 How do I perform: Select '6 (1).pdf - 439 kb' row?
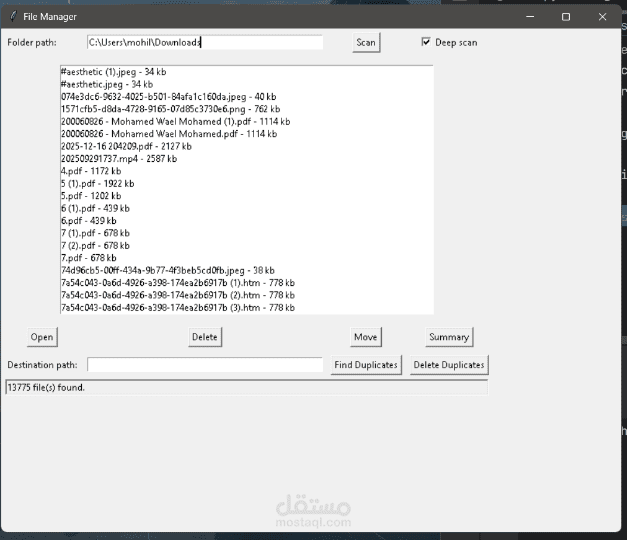click(247, 208)
